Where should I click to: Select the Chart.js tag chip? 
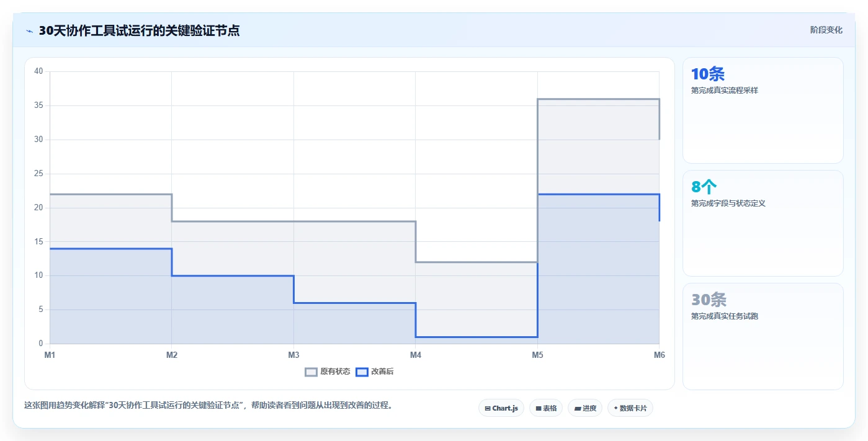click(501, 408)
